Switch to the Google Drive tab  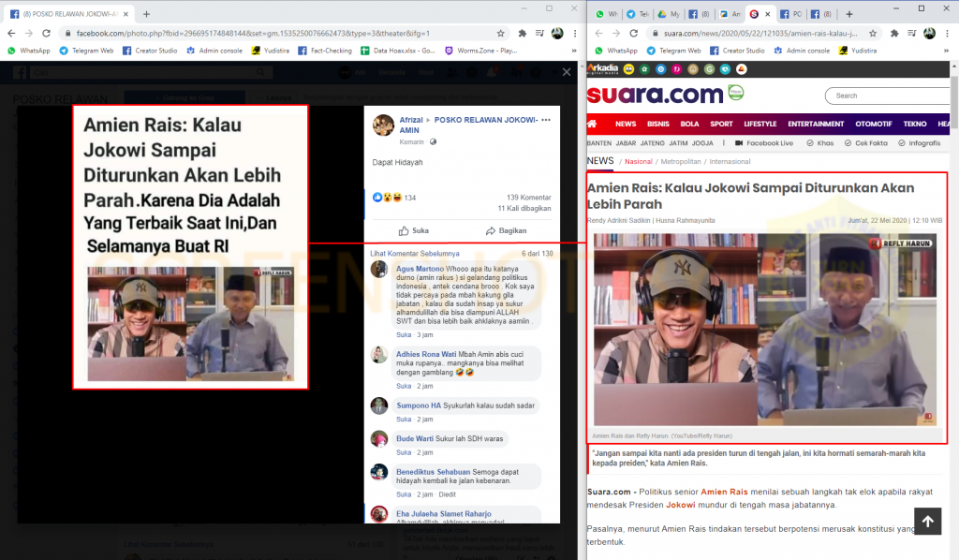click(x=671, y=14)
